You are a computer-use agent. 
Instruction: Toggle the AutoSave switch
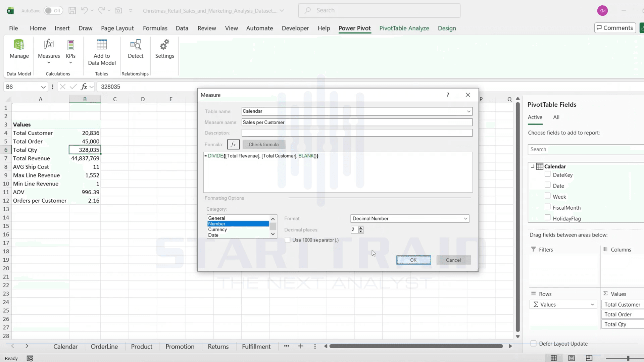tap(53, 10)
